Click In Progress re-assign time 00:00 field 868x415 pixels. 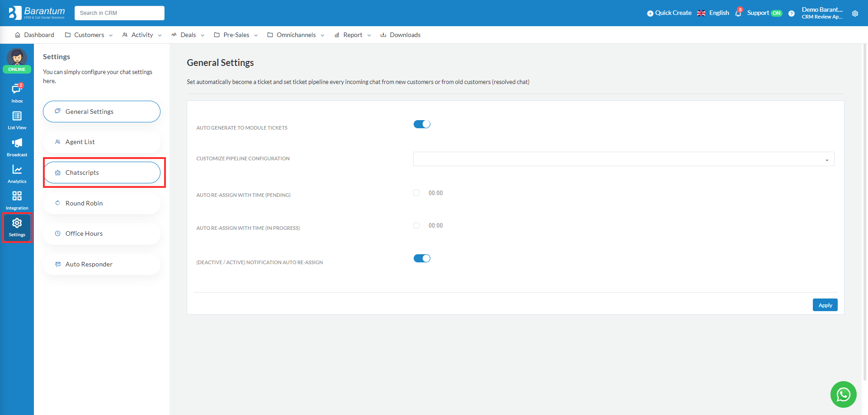click(x=436, y=225)
